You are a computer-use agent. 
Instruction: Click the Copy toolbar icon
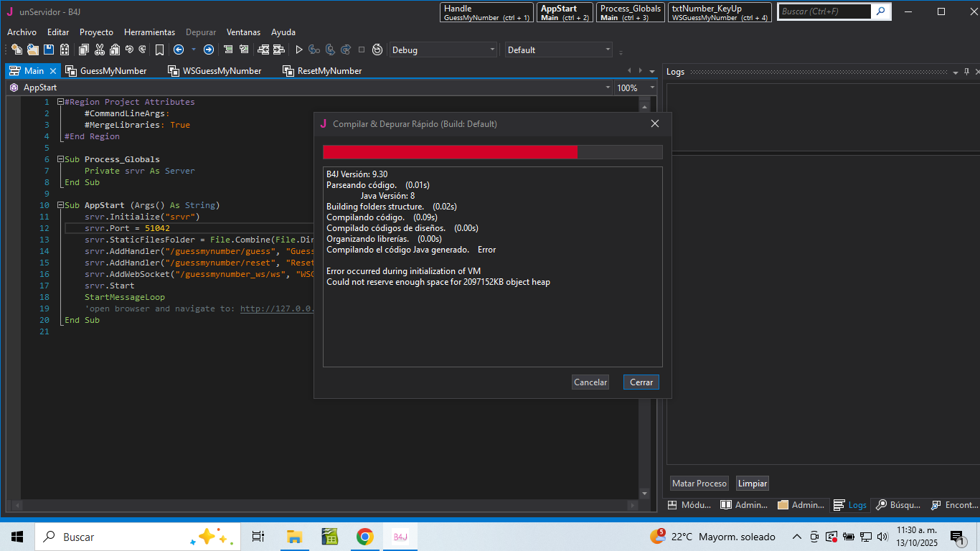[83, 50]
